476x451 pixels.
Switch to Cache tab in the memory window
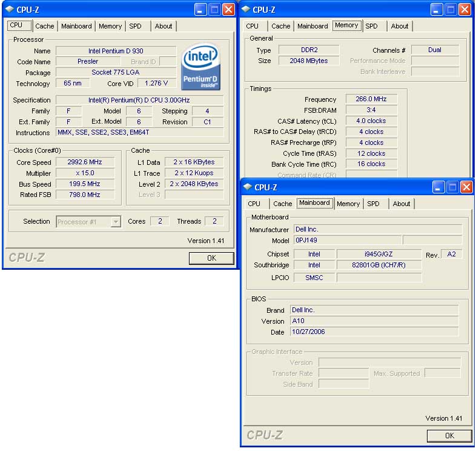(x=281, y=26)
